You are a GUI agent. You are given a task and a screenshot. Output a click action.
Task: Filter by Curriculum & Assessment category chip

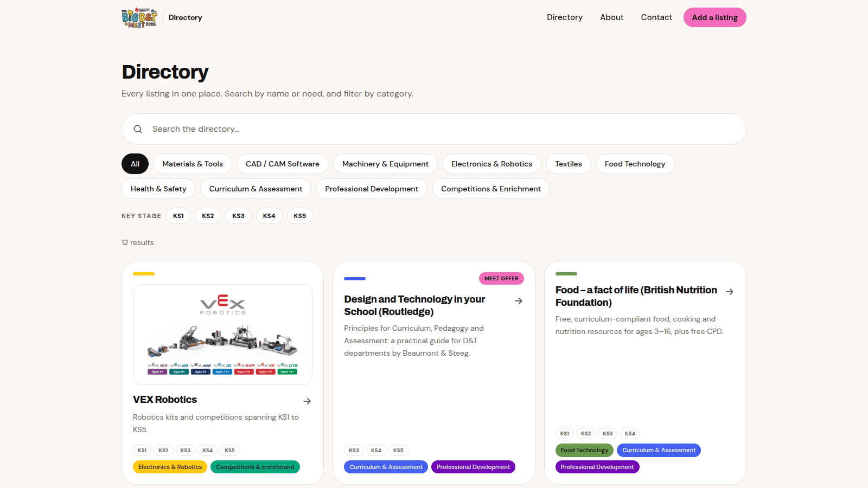[256, 189]
